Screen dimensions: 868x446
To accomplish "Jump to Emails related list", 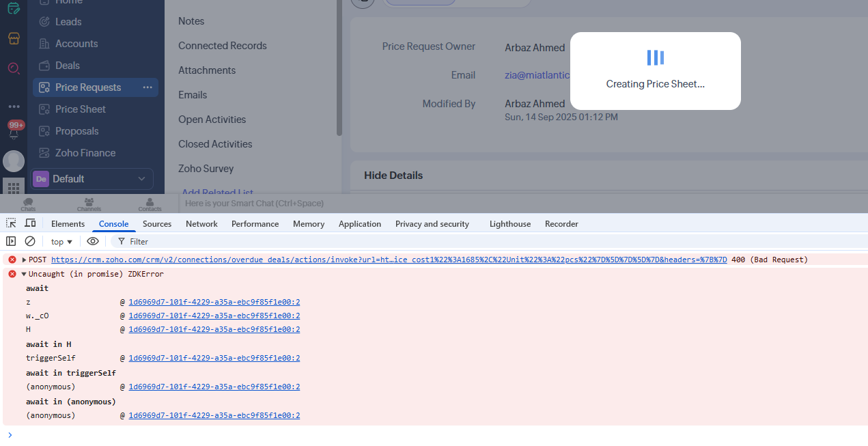I will click(193, 95).
